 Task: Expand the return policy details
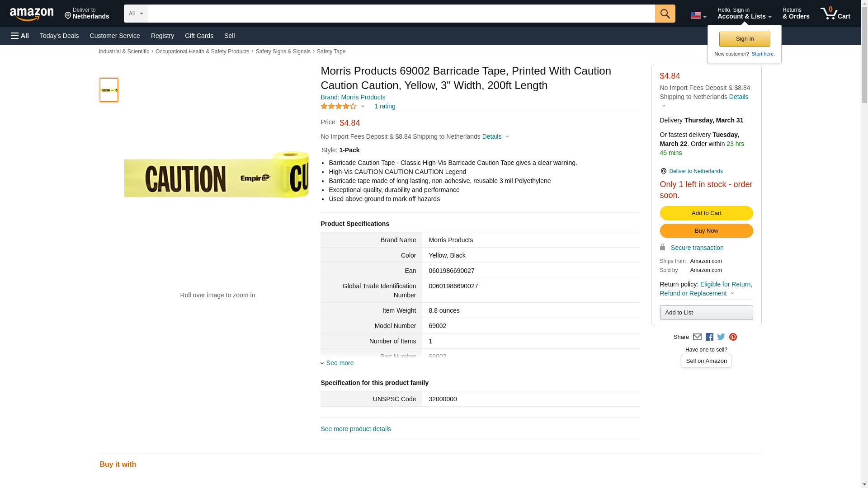click(x=732, y=293)
